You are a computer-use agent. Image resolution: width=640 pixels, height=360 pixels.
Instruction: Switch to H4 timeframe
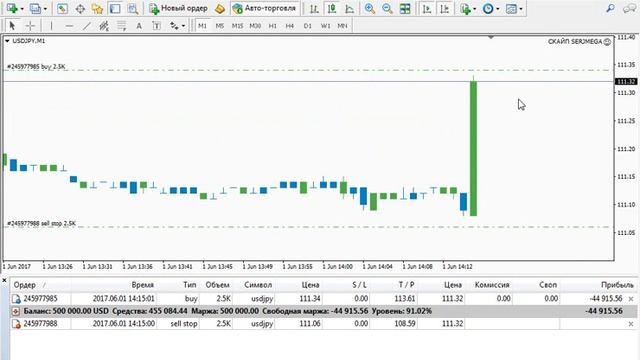point(290,26)
